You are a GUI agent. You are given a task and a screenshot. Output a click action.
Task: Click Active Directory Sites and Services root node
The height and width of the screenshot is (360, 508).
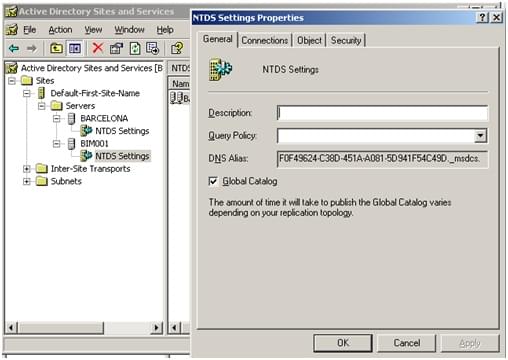coord(92,68)
